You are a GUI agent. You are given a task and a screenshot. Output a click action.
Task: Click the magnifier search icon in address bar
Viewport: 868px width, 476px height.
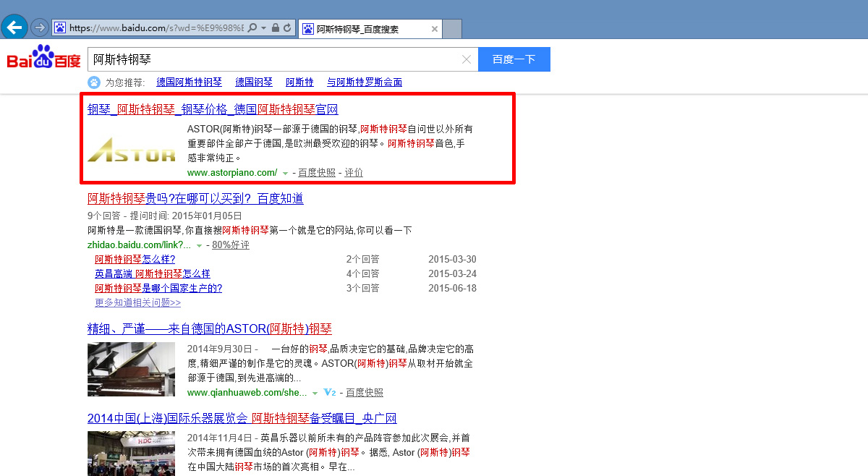[x=251, y=28]
